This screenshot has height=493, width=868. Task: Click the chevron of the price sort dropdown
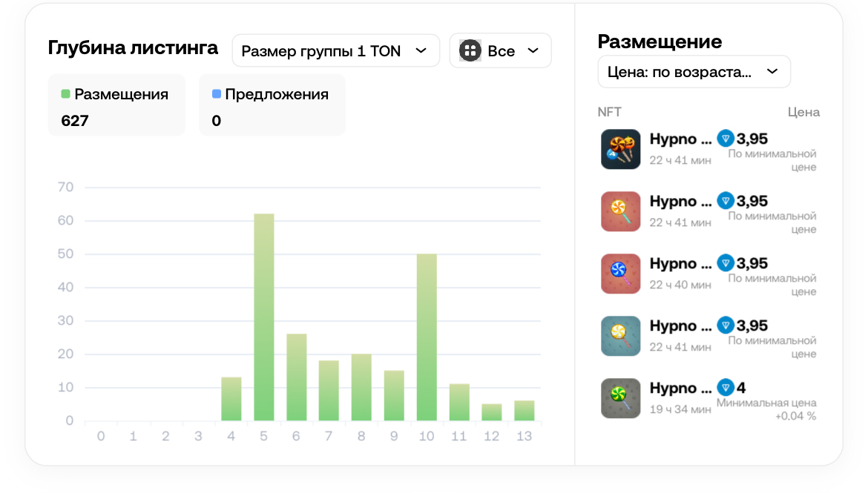(x=772, y=71)
